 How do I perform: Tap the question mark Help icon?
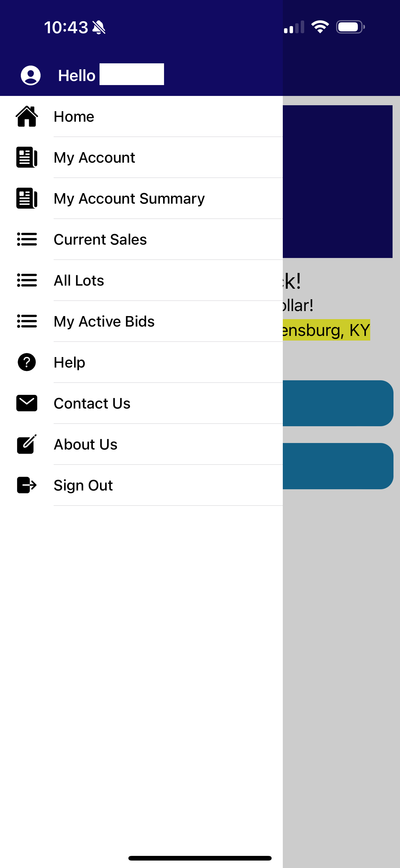pos(27,362)
